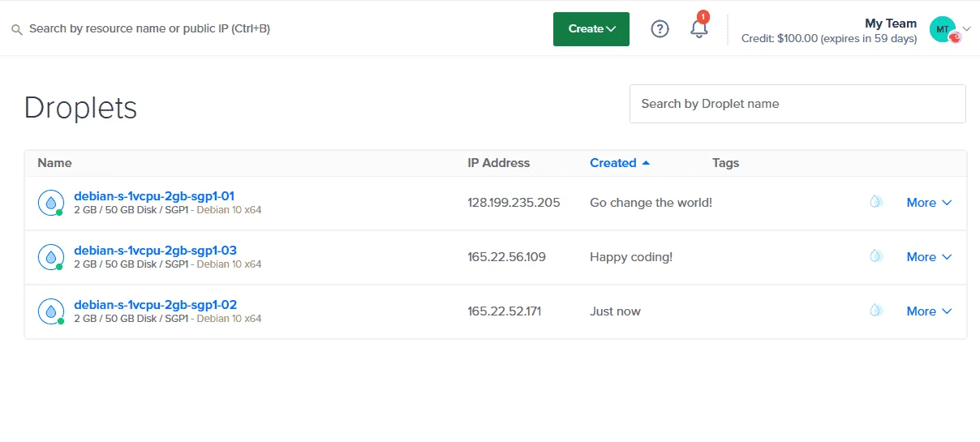
Task: Click the help question mark icon
Action: (x=660, y=29)
